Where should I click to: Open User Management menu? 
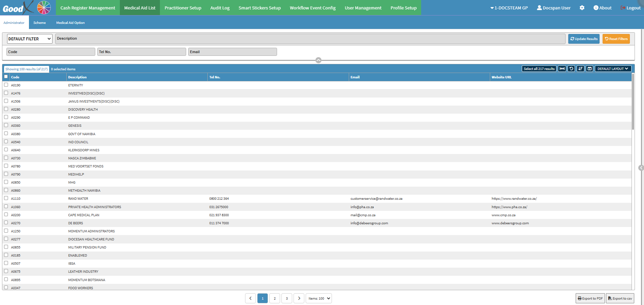363,8
